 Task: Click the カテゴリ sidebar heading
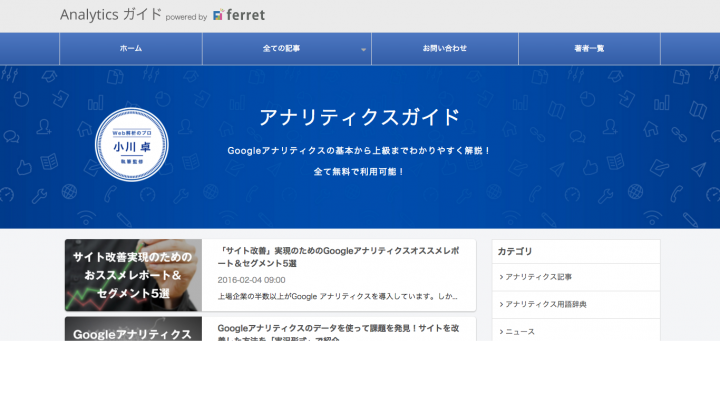(x=515, y=251)
